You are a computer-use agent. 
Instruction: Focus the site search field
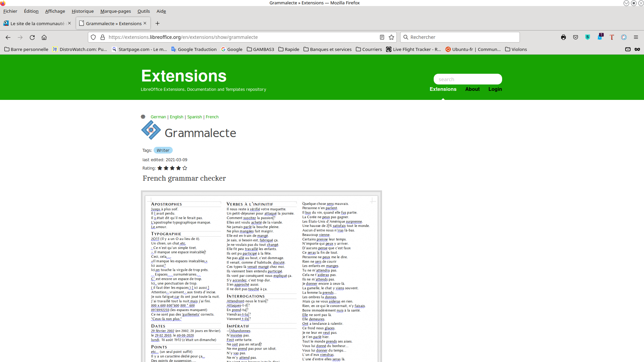click(x=468, y=79)
